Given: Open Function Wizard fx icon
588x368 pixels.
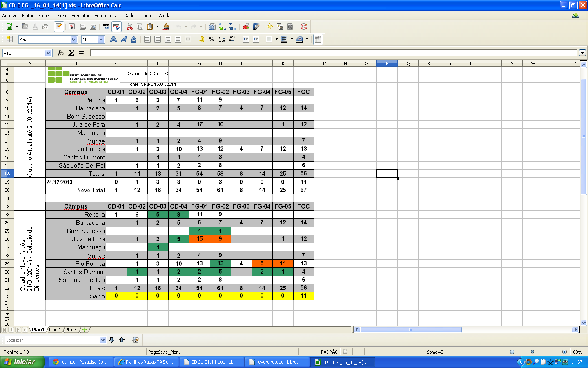Looking at the screenshot, I should click(x=61, y=53).
